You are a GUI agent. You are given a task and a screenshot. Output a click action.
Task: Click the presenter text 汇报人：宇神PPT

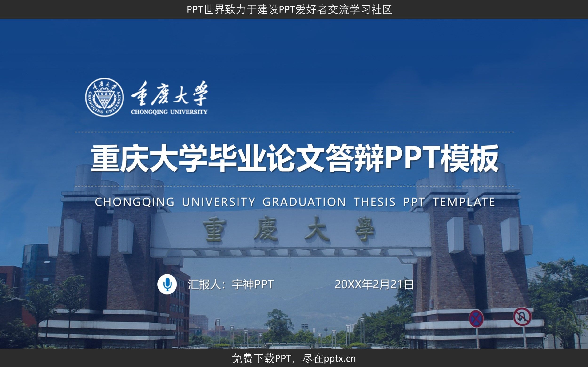231,284
